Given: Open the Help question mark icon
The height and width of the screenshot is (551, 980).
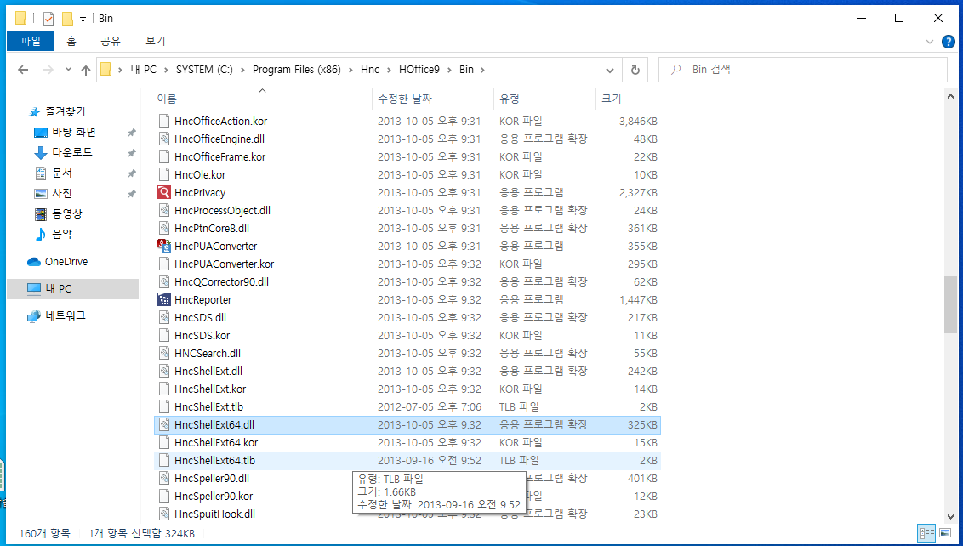Looking at the screenshot, I should click(x=949, y=42).
